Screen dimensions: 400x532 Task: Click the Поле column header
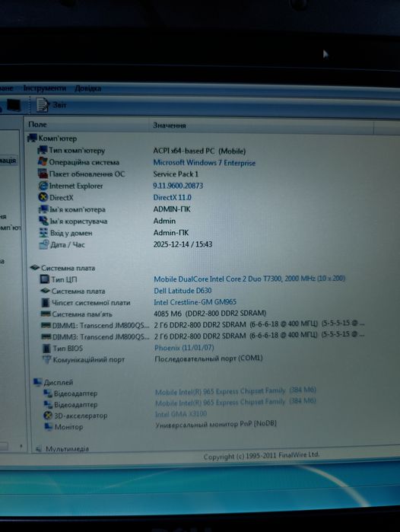click(x=37, y=124)
